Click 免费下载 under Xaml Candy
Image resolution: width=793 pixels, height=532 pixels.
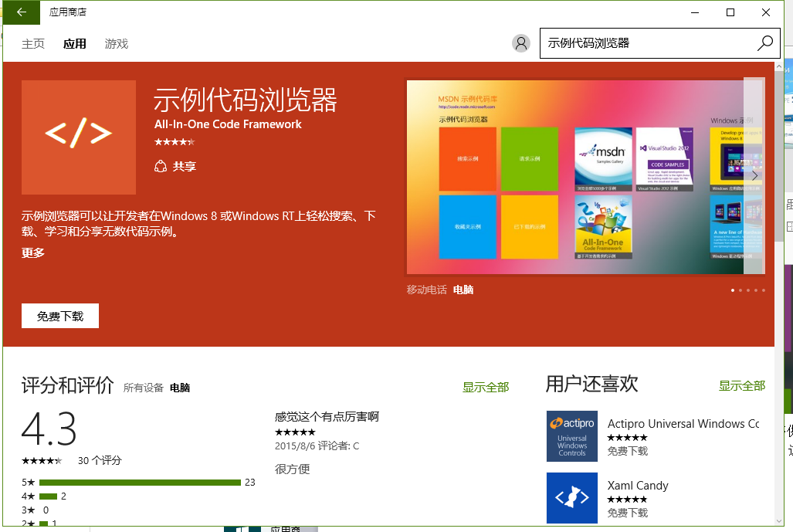(628, 513)
